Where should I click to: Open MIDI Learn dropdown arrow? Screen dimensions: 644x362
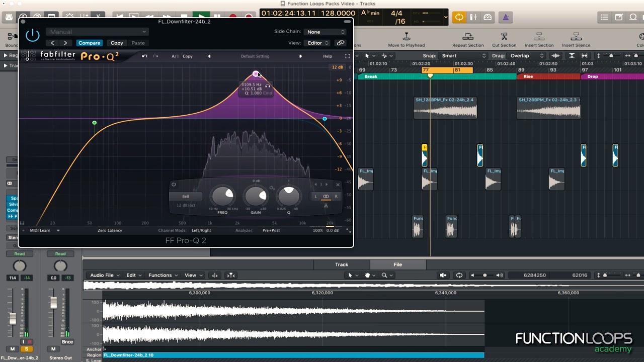click(58, 230)
